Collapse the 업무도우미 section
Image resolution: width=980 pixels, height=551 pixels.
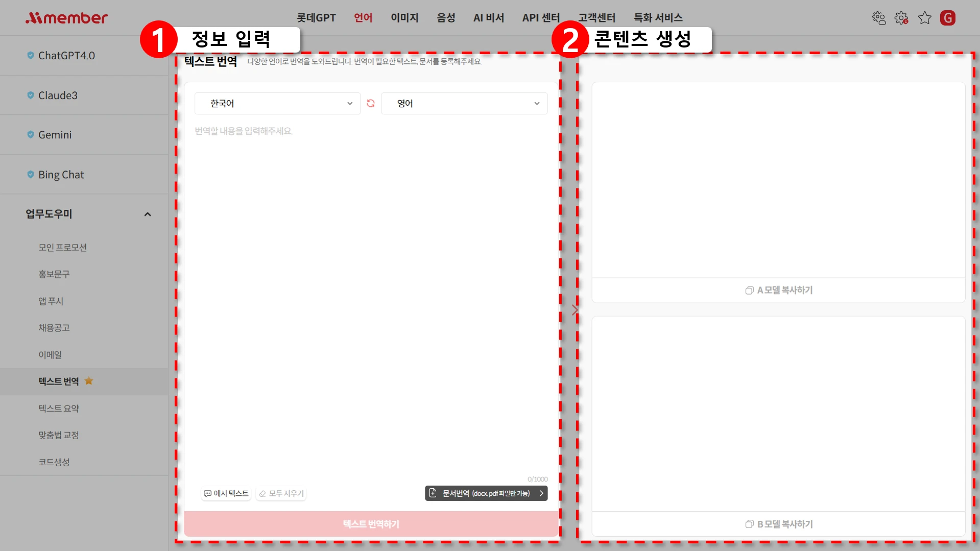(x=148, y=214)
